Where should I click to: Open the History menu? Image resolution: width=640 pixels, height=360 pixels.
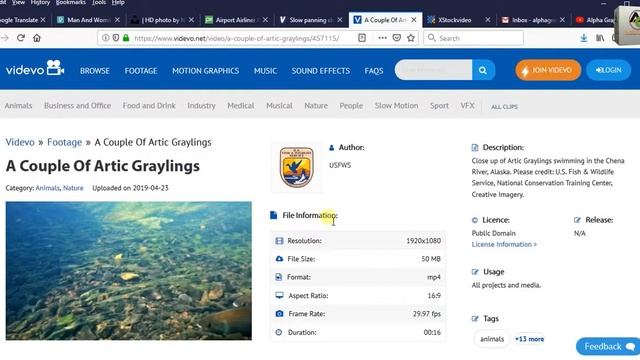pyautogui.click(x=40, y=3)
